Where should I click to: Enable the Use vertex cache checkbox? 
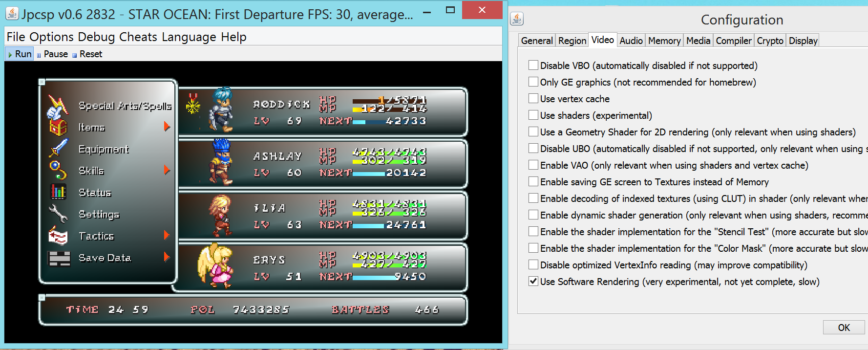pyautogui.click(x=533, y=99)
